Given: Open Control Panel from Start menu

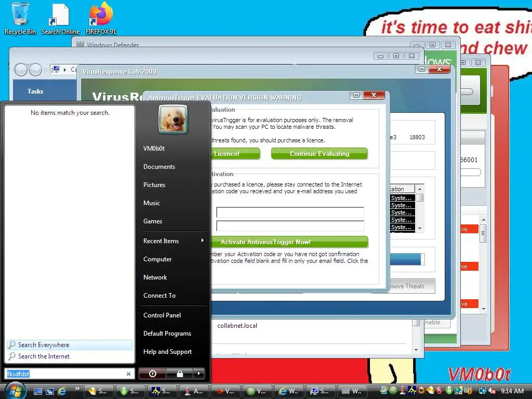Looking at the screenshot, I should coord(162,315).
